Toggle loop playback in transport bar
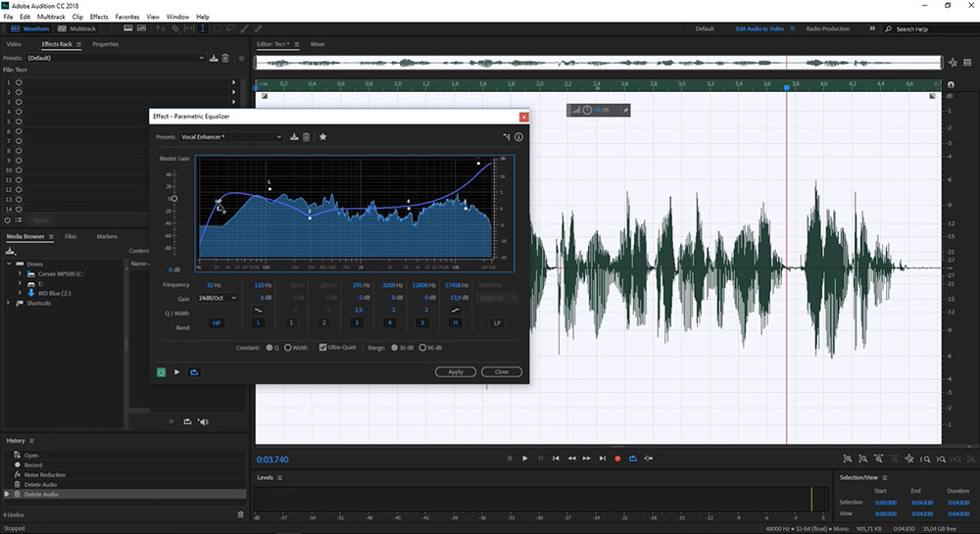 (x=633, y=459)
